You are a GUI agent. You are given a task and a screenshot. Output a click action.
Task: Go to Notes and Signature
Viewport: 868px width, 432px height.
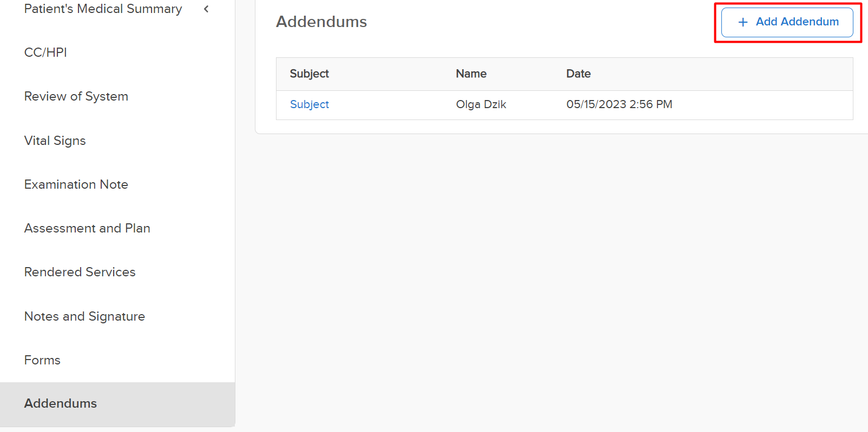pos(84,316)
